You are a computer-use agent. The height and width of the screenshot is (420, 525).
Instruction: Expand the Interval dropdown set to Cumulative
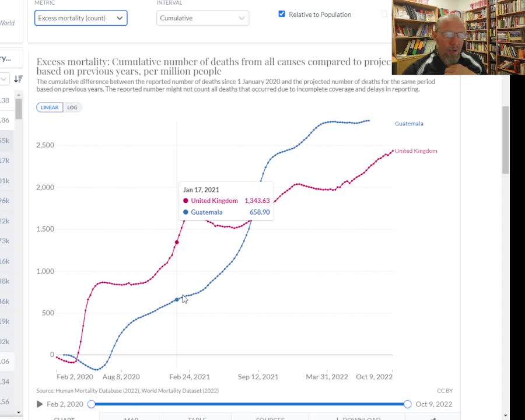[202, 18]
